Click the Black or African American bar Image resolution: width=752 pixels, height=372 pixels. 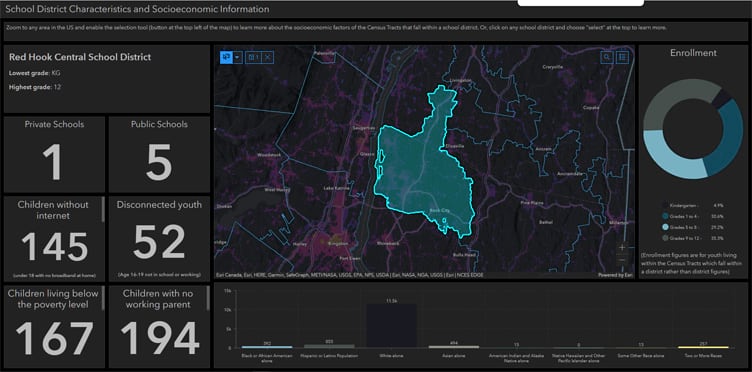coord(267,347)
